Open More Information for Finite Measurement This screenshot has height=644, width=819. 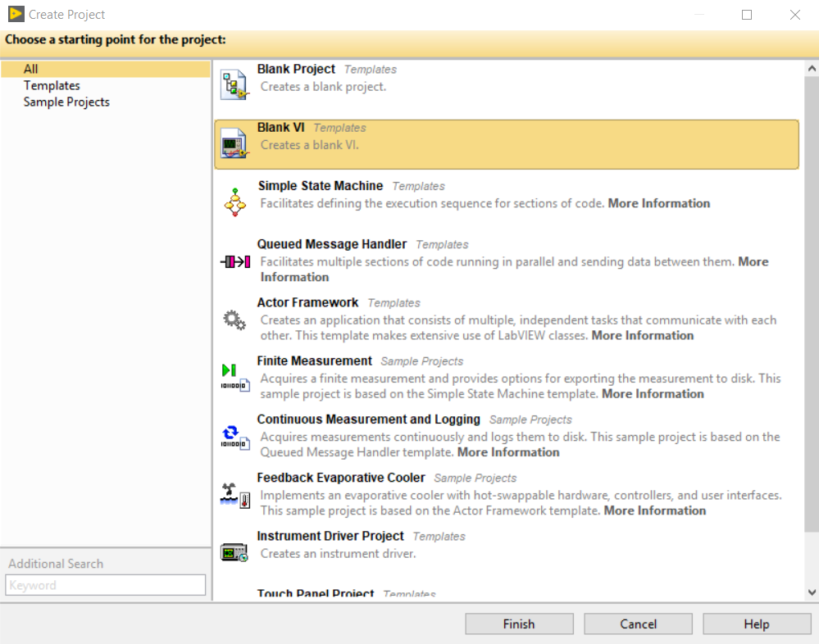coord(653,394)
